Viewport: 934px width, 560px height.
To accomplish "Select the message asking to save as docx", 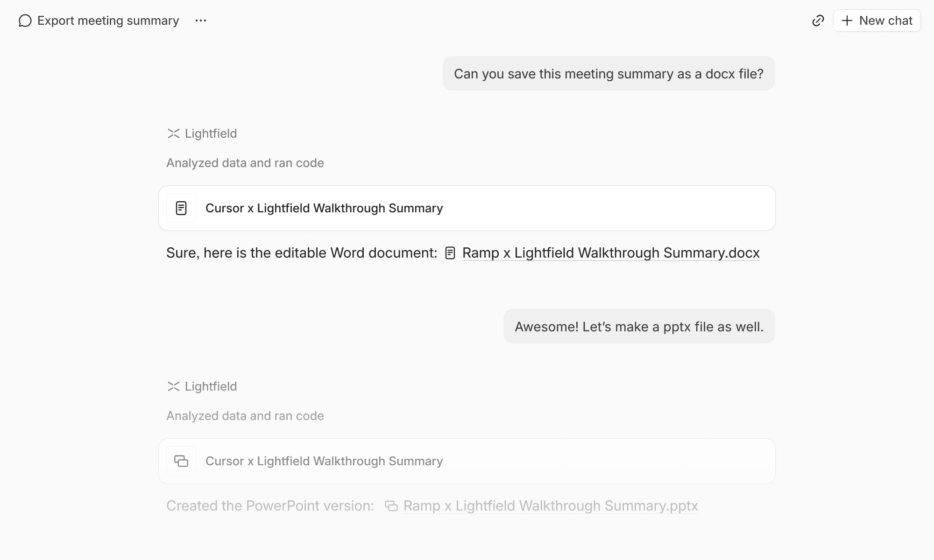I will (x=609, y=74).
